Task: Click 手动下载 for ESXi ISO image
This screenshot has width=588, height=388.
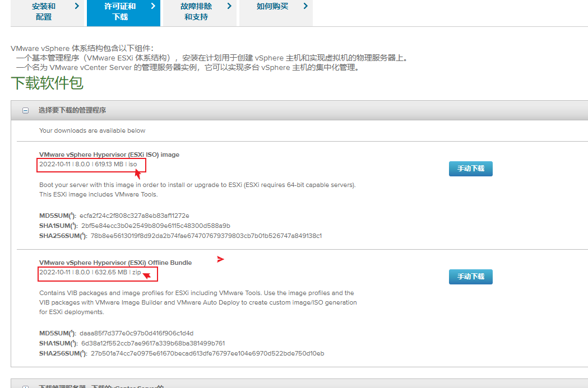Action: [x=471, y=169]
